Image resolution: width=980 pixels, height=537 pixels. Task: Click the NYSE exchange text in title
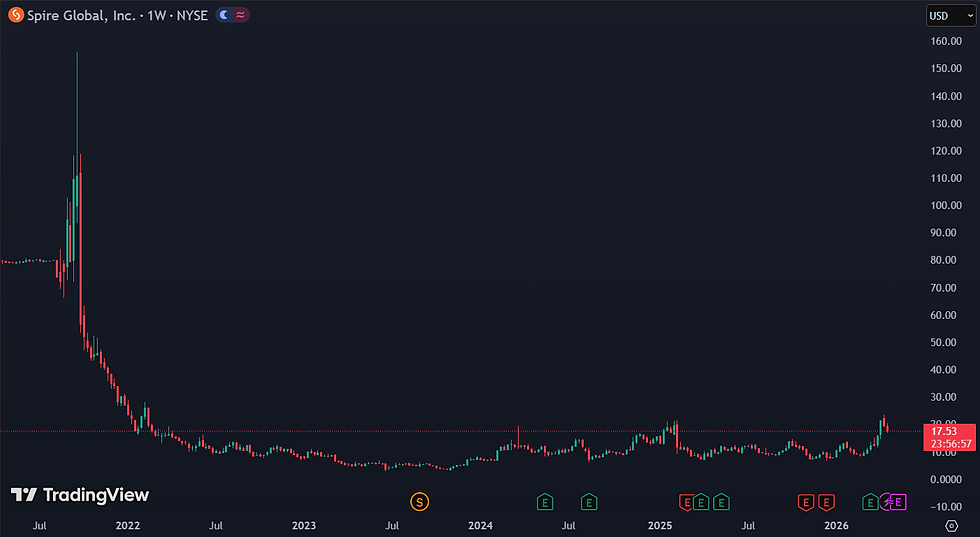coord(192,16)
